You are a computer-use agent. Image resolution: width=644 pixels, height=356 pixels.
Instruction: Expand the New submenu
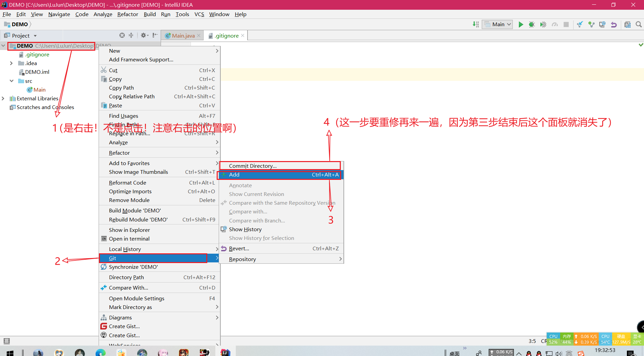click(x=159, y=51)
